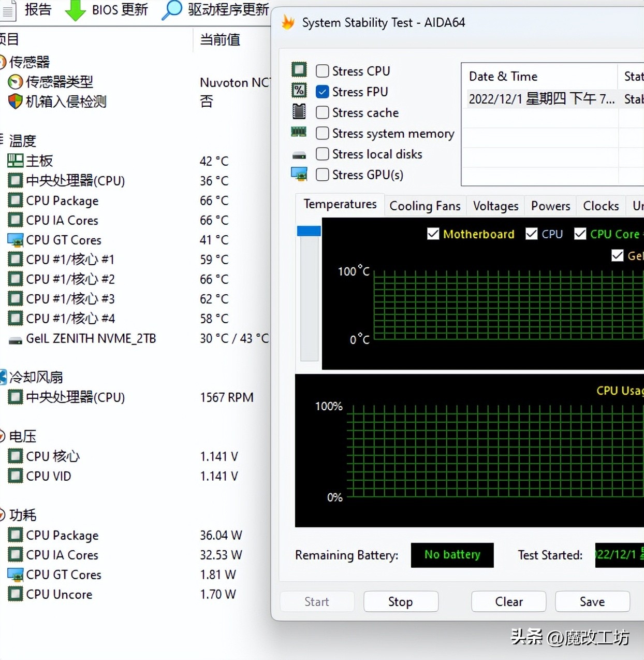
Task: Click the report page icon
Action: [x=8, y=10]
